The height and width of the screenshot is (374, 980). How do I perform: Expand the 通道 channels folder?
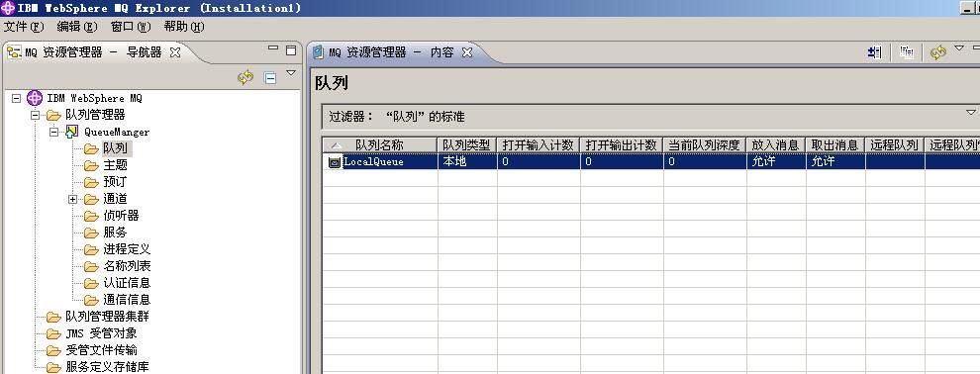[x=72, y=199]
